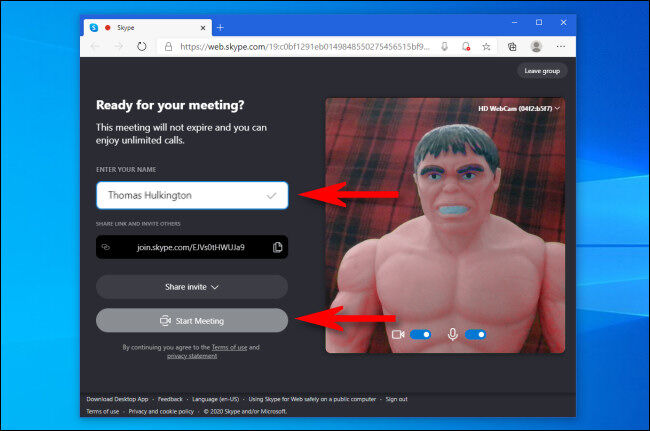650x431 pixels.
Task: Click the microphone permission icon in address bar
Action: 444,46
